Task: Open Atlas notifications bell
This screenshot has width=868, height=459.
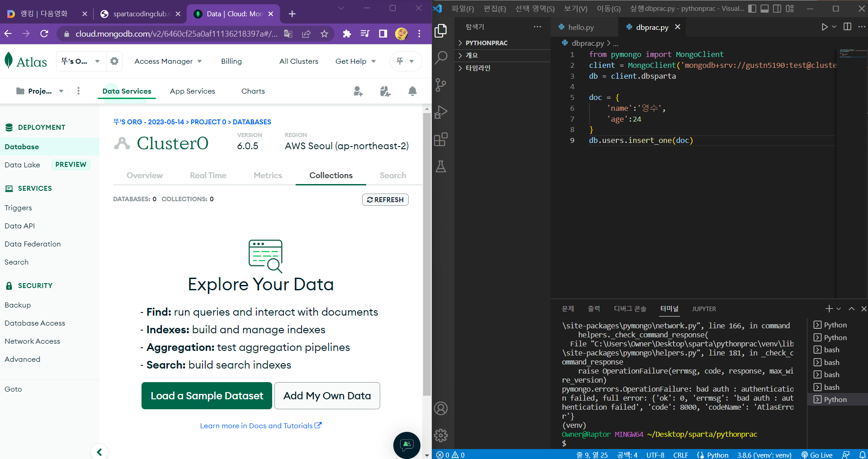Action: [412, 91]
